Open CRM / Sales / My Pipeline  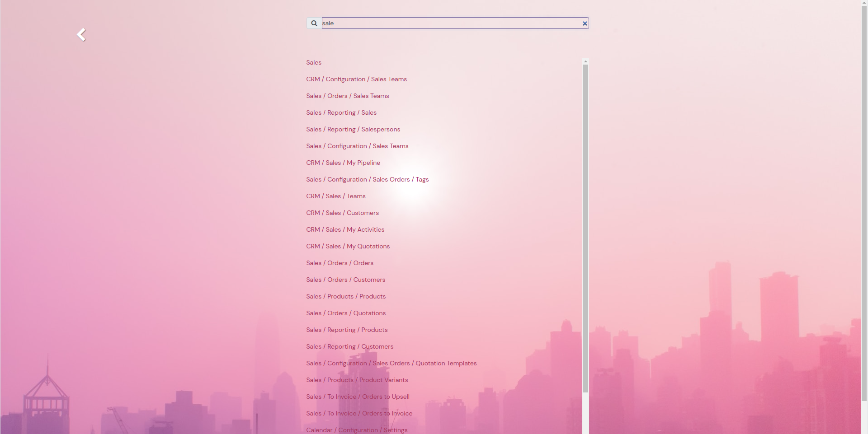[343, 163]
